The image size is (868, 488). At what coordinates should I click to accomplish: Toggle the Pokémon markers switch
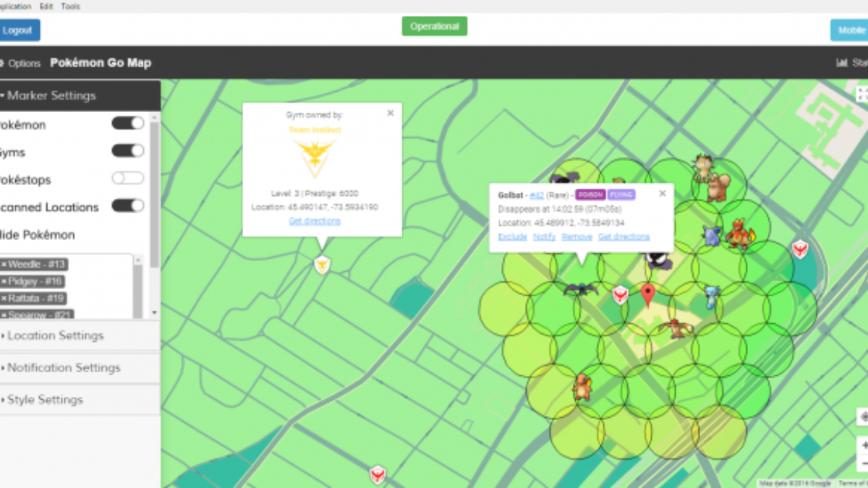(x=127, y=123)
